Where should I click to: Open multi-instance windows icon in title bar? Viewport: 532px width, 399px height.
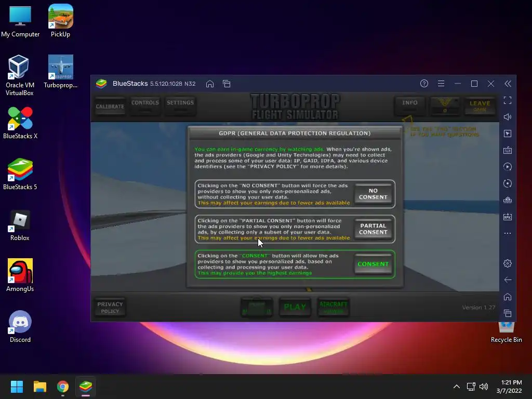[x=227, y=84]
